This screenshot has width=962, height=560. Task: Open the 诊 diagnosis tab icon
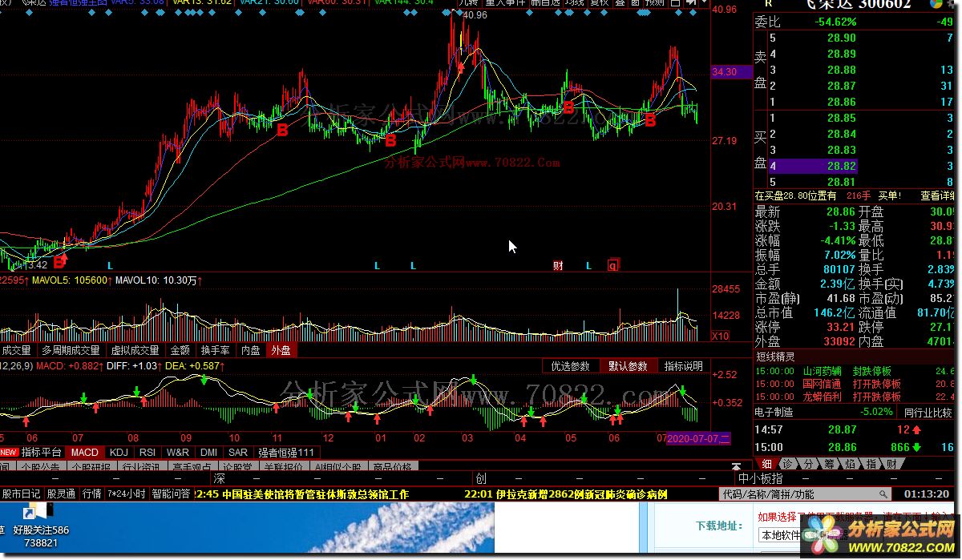pos(787,464)
